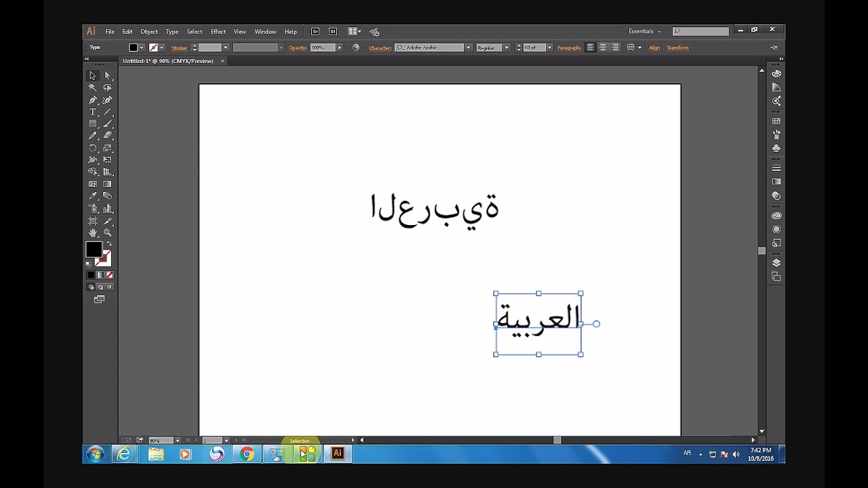Click the Character panel link

(x=380, y=47)
